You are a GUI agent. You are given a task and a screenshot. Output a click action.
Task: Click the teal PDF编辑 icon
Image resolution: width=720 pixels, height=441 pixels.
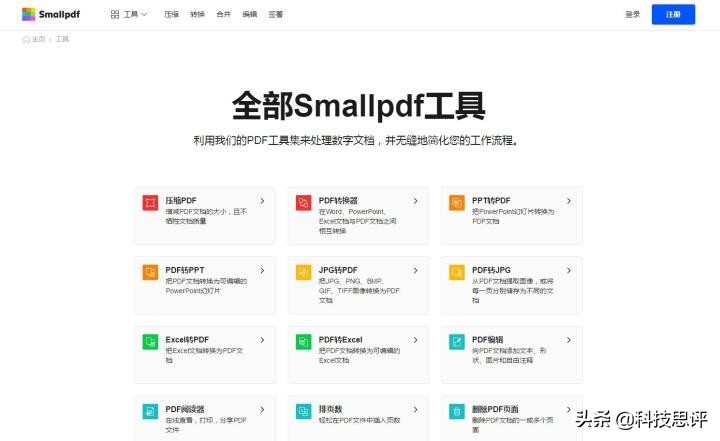click(457, 341)
